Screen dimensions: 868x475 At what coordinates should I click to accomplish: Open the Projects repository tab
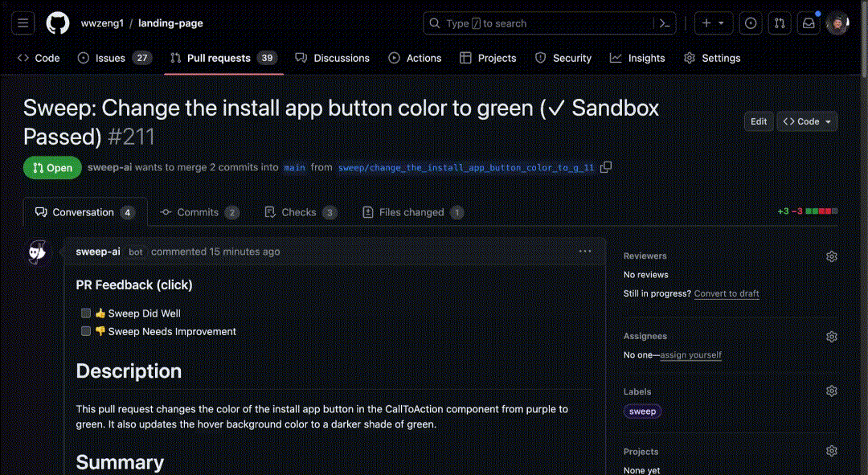click(489, 58)
